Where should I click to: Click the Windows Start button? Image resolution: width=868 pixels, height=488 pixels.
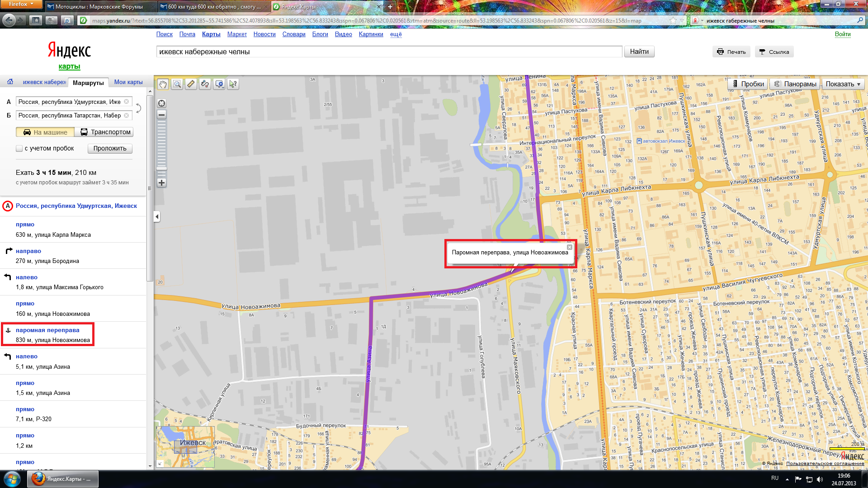point(12,479)
